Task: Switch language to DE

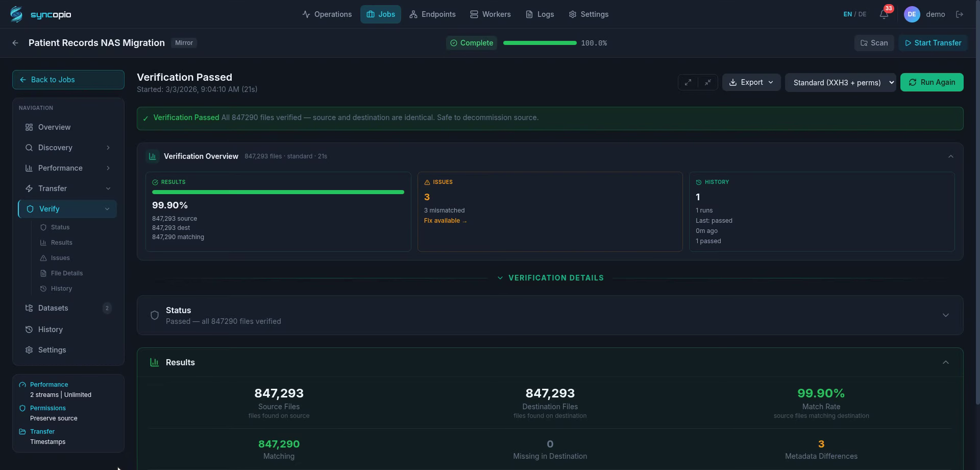Action: click(862, 14)
